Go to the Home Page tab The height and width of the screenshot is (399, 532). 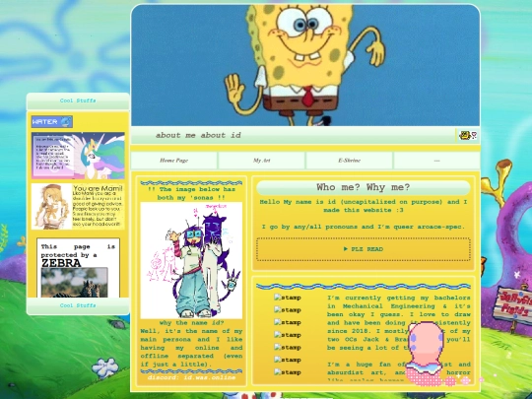(x=174, y=161)
